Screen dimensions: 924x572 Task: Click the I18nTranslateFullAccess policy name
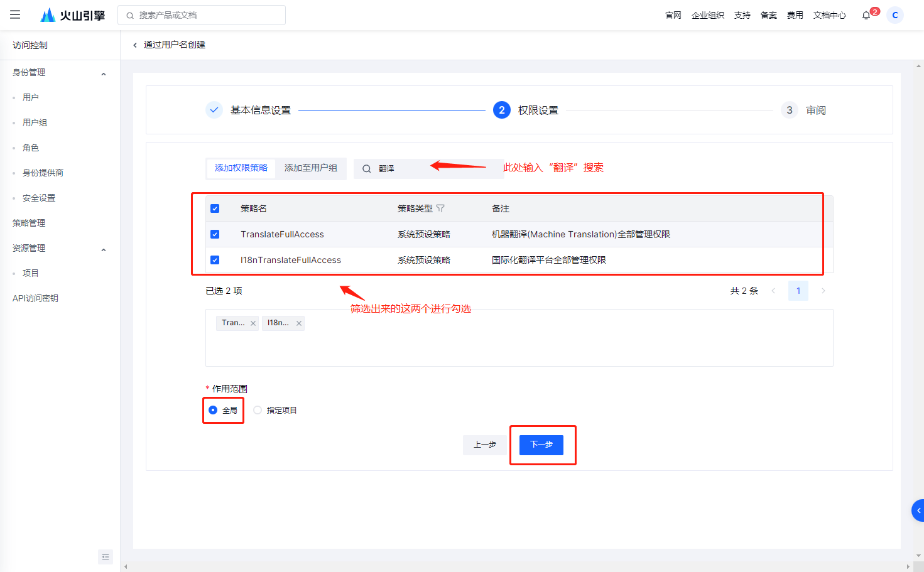coord(291,260)
